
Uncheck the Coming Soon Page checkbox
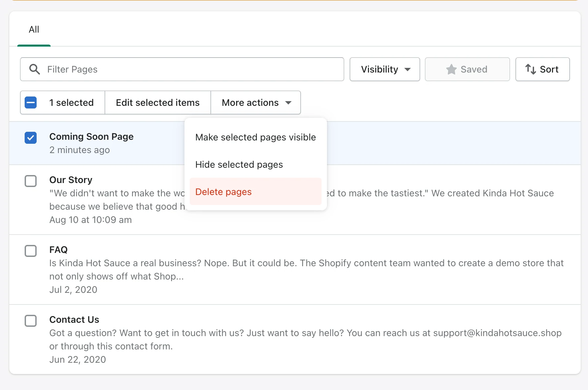click(31, 138)
